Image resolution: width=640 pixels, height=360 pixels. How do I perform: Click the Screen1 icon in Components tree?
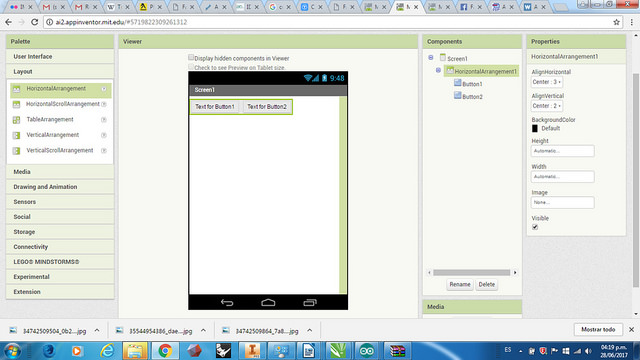pyautogui.click(x=443, y=58)
